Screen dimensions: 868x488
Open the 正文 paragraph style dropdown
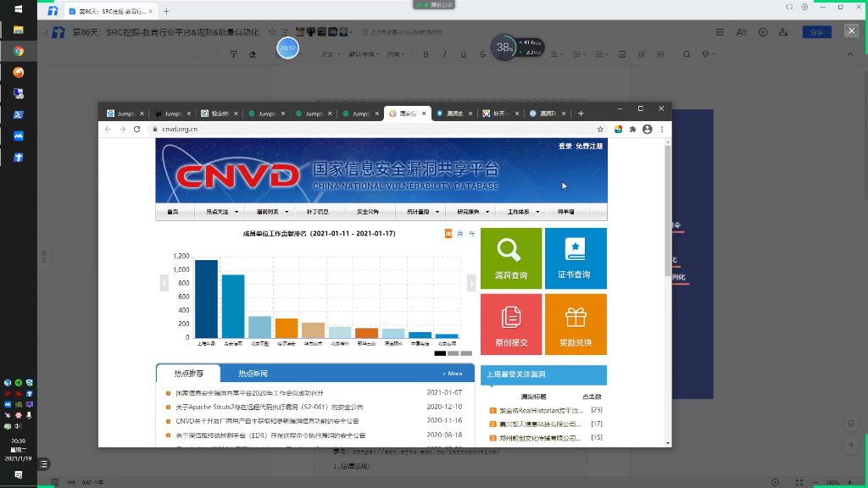pyautogui.click(x=330, y=54)
